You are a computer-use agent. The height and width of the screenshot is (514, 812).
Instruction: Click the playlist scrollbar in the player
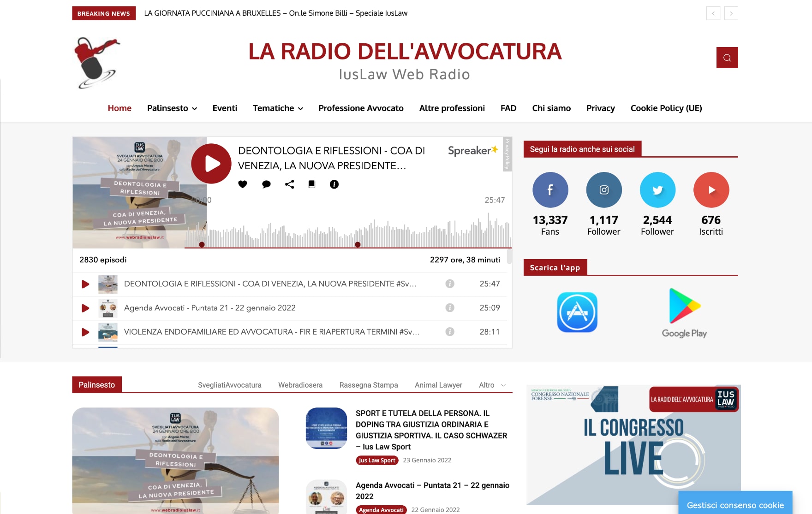pos(509,256)
